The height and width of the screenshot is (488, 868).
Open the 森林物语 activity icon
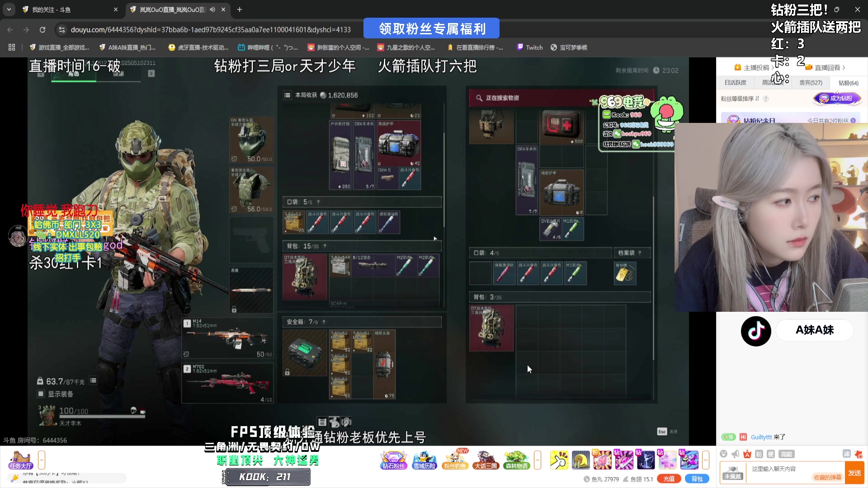(516, 460)
